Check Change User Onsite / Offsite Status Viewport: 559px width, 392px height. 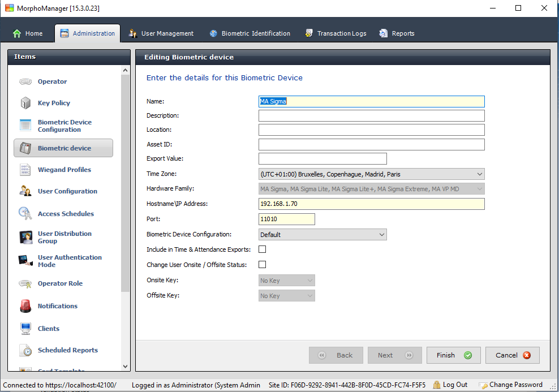(262, 264)
